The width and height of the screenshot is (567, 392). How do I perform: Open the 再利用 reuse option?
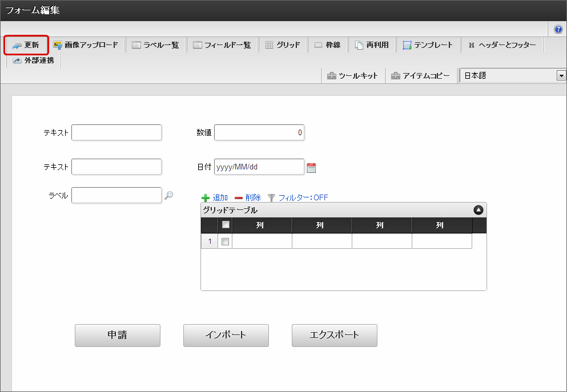click(372, 45)
